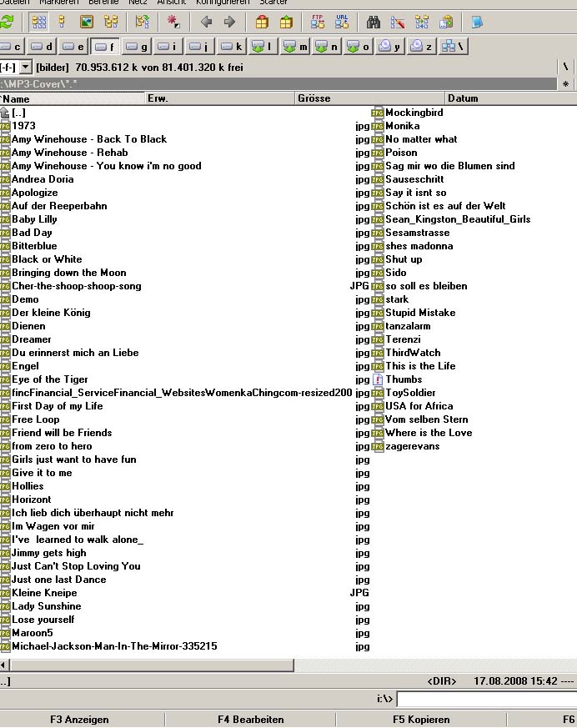Image resolution: width=577 pixels, height=728 pixels.
Task: Switch to detailed file list view icon
Action: pyautogui.click(x=62, y=22)
